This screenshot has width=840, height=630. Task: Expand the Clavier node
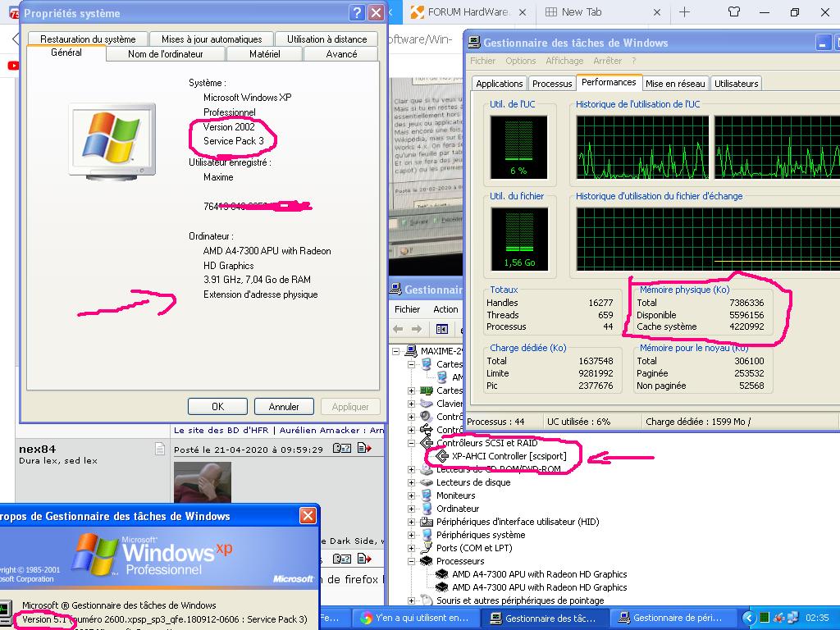click(412, 404)
